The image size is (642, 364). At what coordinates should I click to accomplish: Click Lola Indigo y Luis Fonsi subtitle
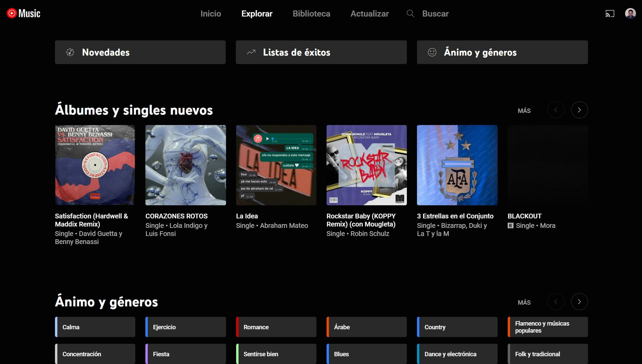point(176,230)
